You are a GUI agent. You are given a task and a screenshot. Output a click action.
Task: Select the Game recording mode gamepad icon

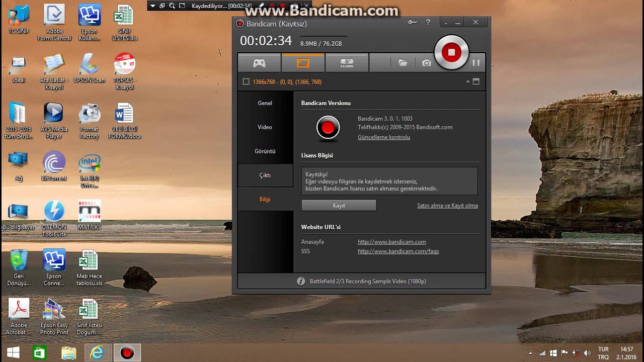tap(259, 63)
